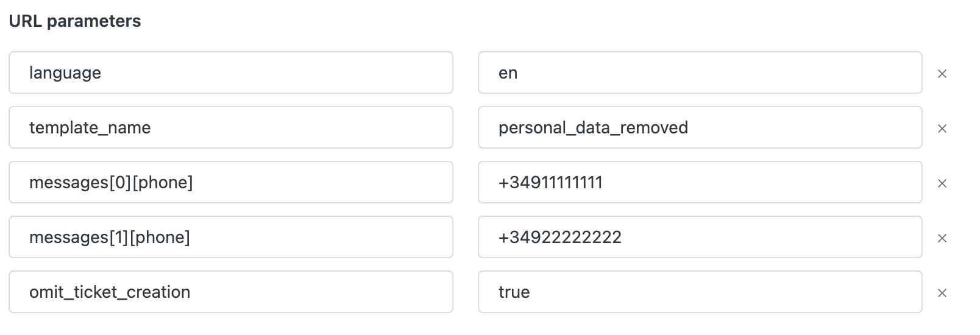Delete the template_name parameter row
980x335 pixels.
pyautogui.click(x=942, y=129)
